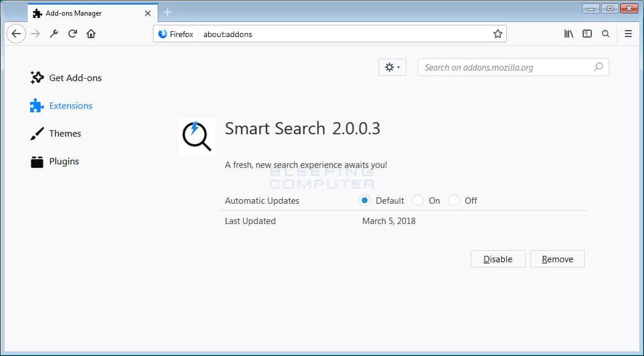Open the hamburger application menu

pos(628,34)
